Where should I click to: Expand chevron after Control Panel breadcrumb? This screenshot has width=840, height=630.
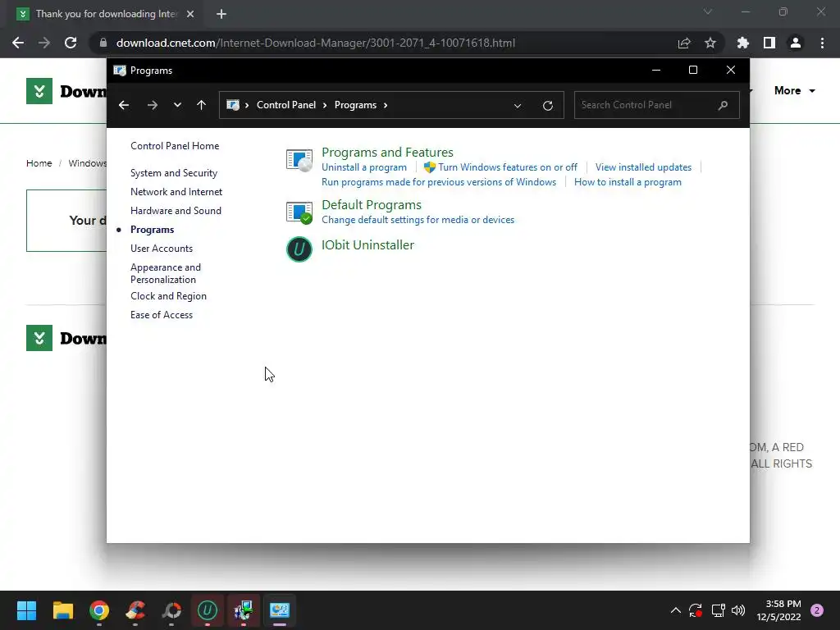(x=325, y=105)
